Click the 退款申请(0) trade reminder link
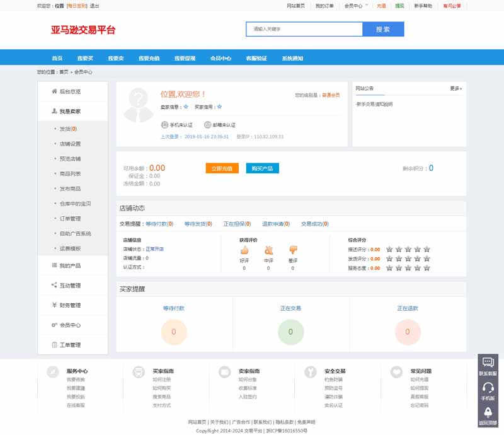504x435 pixels. pos(276,224)
